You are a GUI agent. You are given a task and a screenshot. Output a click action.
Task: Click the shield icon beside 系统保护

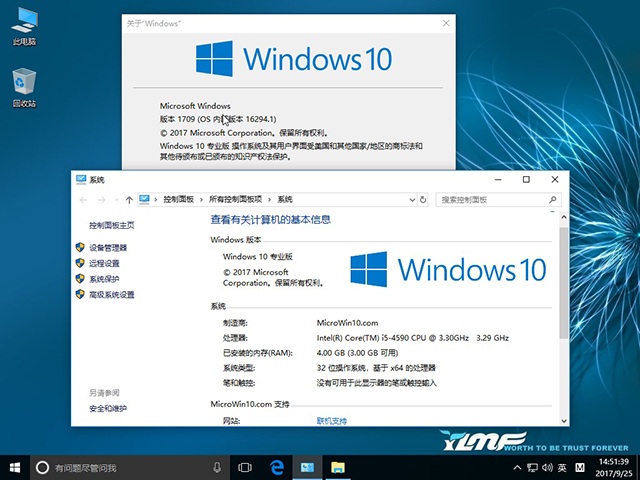80,279
